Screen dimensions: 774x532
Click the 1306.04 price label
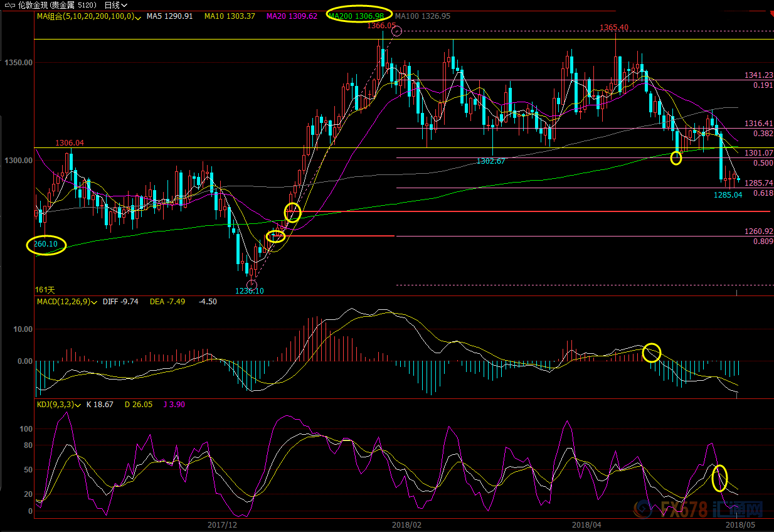(x=70, y=143)
